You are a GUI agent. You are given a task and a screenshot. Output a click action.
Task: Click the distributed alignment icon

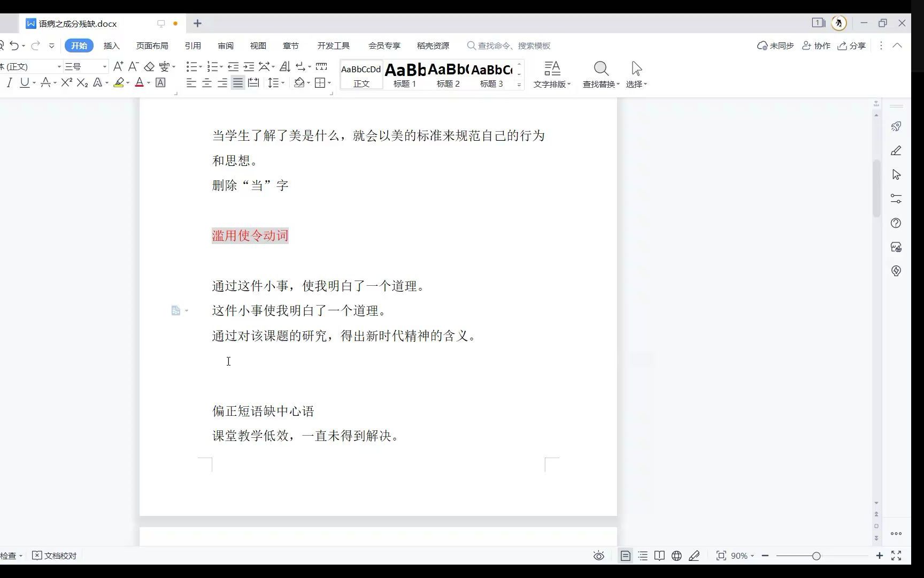[253, 82]
